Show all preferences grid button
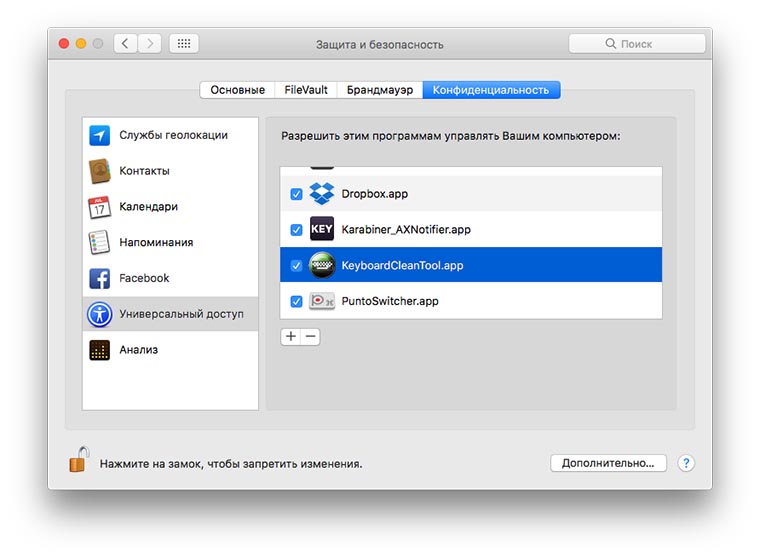 point(184,44)
